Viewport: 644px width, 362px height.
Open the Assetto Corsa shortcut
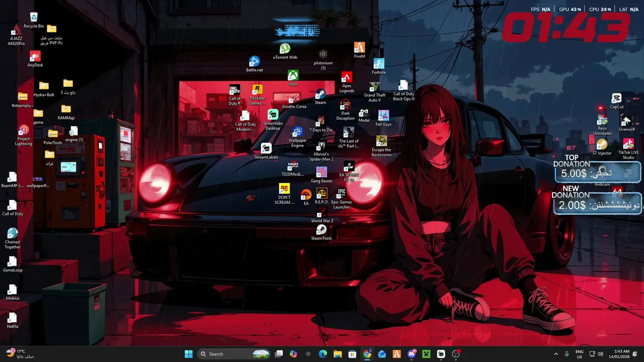(294, 101)
